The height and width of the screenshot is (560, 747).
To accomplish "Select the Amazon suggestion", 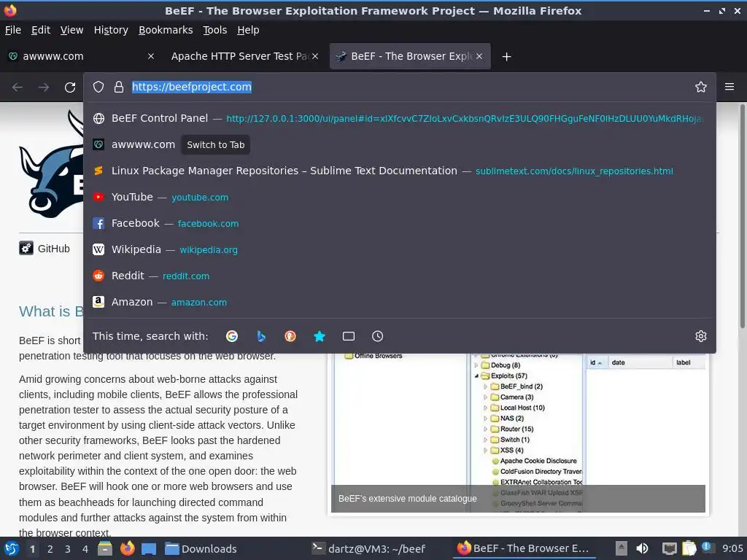I will coord(399,302).
